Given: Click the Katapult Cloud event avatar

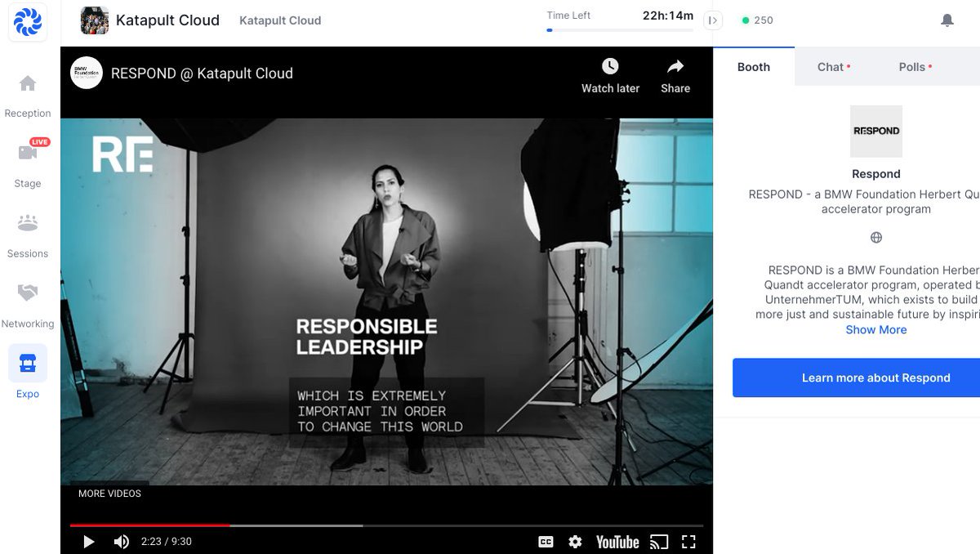Looking at the screenshot, I should (x=95, y=20).
